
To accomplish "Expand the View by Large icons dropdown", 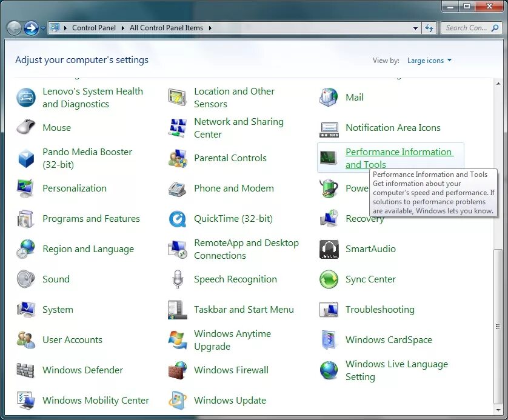I will coord(430,61).
